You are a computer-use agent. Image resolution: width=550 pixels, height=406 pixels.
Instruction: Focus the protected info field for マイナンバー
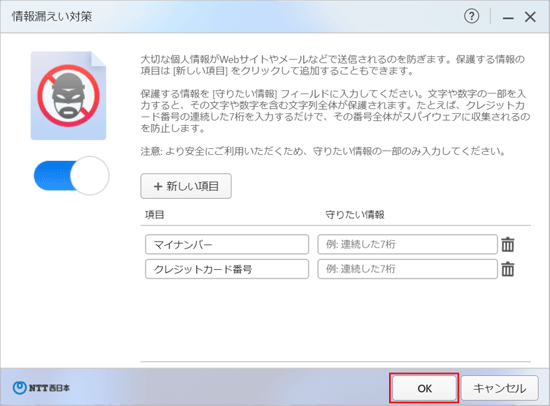[x=407, y=244]
